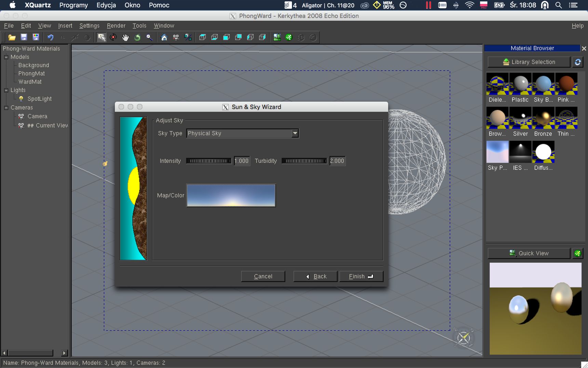The width and height of the screenshot is (588, 368).
Task: Click the Save floppy disk icon
Action: tap(24, 37)
